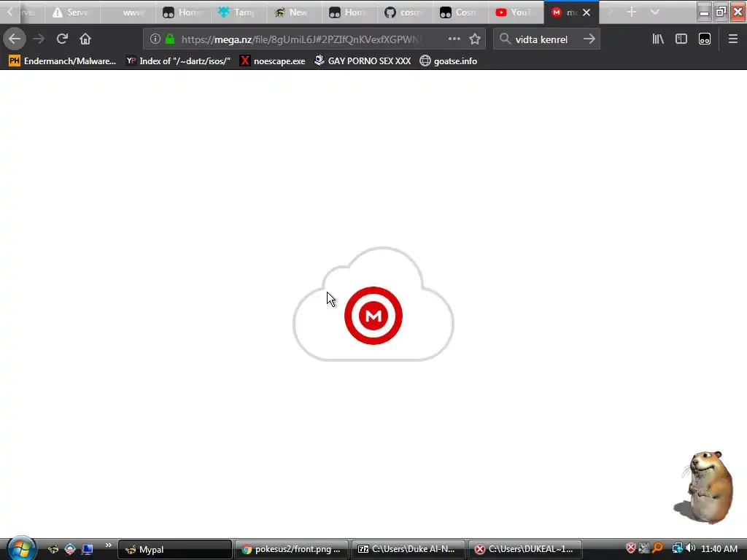Click the network tray icon

pyautogui.click(x=677, y=548)
